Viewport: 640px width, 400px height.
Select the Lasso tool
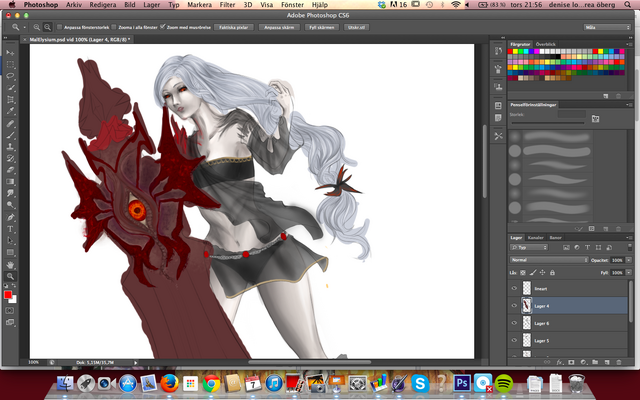[10, 76]
